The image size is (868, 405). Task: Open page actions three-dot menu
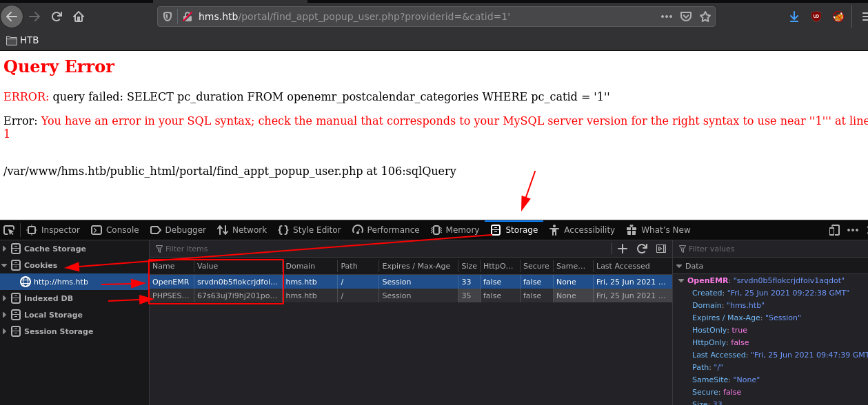tap(666, 17)
